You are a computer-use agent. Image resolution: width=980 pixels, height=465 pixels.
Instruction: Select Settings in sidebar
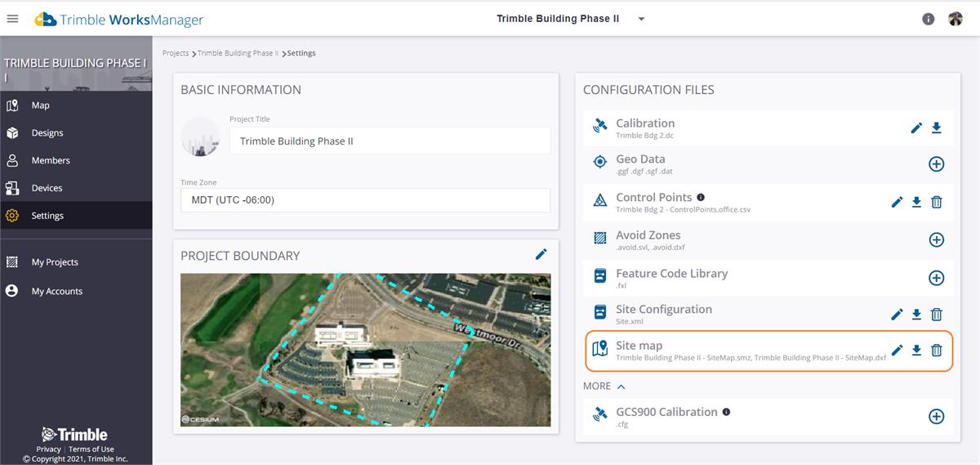76,216
